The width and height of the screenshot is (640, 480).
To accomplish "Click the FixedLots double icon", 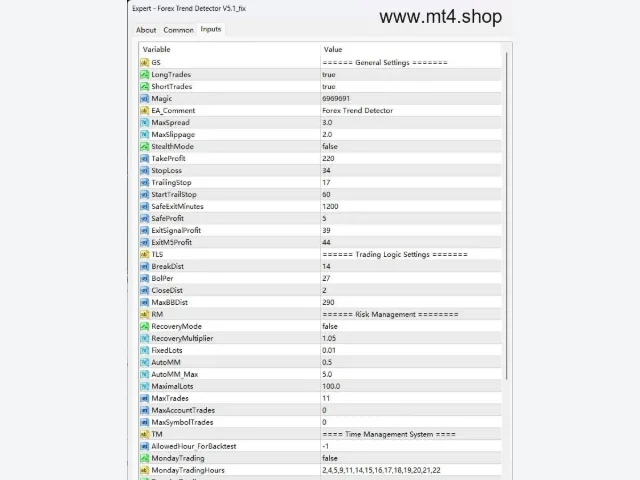I will click(x=144, y=350).
